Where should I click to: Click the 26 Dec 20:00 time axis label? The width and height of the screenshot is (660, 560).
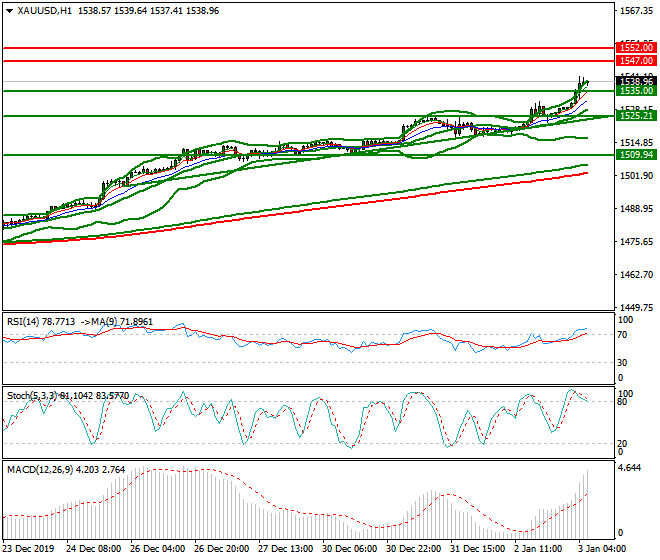pyautogui.click(x=221, y=549)
